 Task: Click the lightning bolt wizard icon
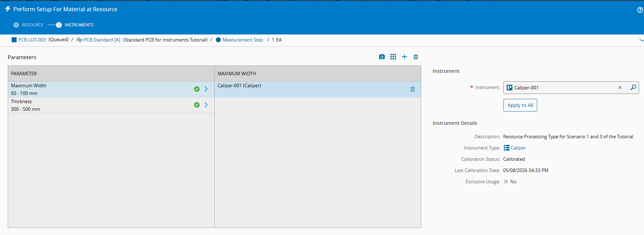pyautogui.click(x=8, y=9)
